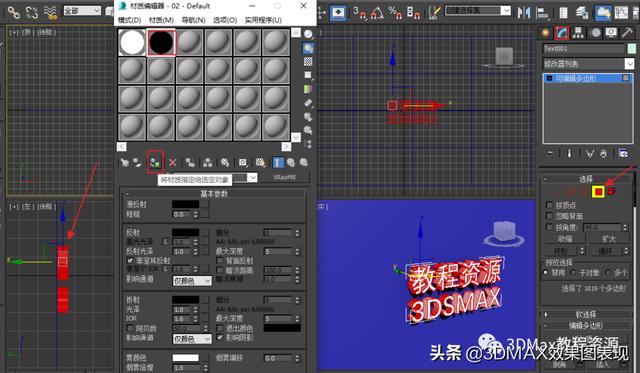Select the white material sample slot
The image size is (640, 373).
tap(132, 42)
